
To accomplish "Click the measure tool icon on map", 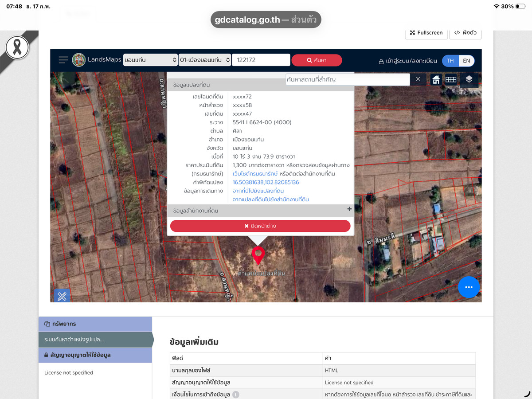I will 62,296.
